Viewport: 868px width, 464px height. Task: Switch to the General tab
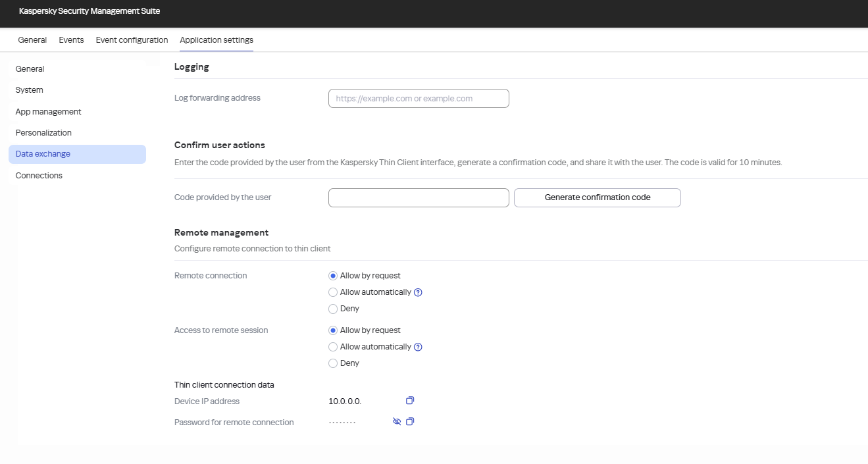(x=32, y=39)
